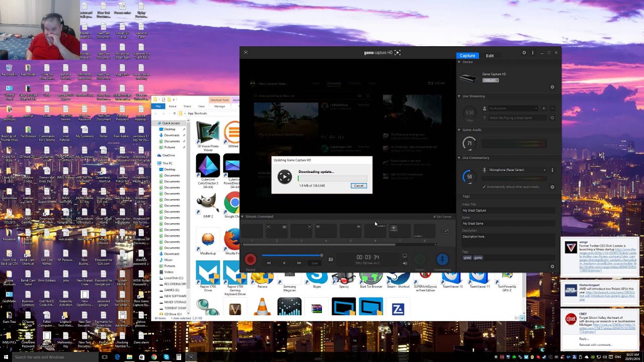Click Search the web and Windows box
This screenshot has width=644, height=362.
[55, 357]
